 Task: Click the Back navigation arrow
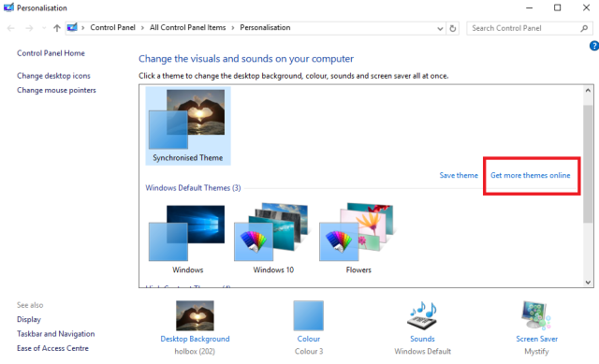click(10, 28)
